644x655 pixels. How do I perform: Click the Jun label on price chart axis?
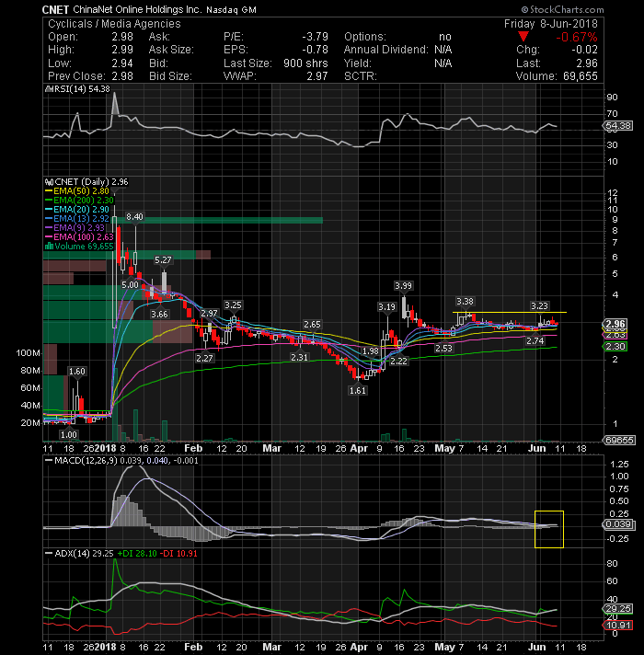(536, 448)
